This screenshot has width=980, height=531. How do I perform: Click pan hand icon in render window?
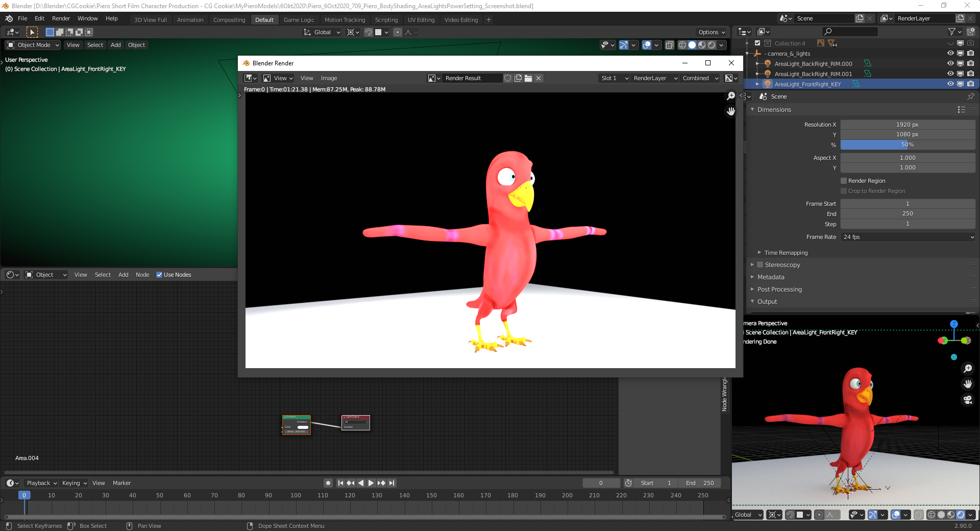click(731, 111)
